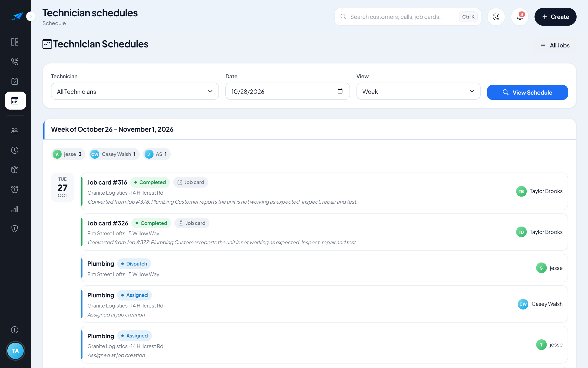Click the Ctrl K shortcut badge
The width and height of the screenshot is (588, 368).
[468, 17]
